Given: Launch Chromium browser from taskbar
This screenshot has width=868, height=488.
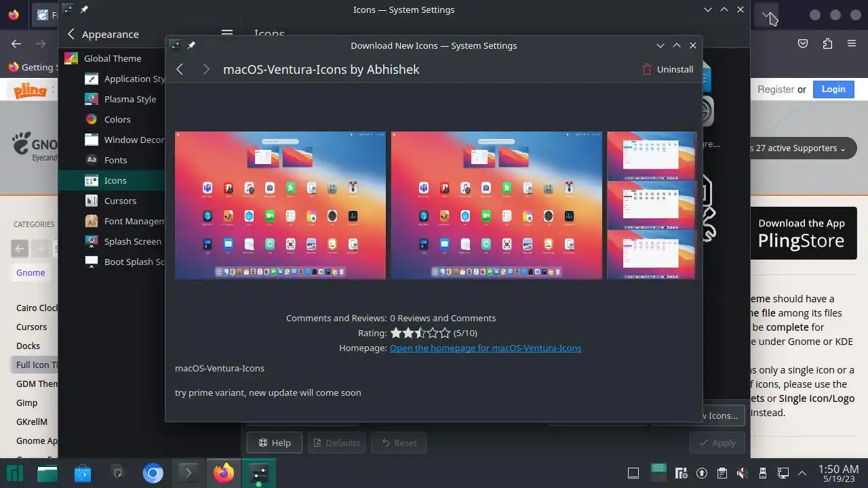Looking at the screenshot, I should coord(153,472).
